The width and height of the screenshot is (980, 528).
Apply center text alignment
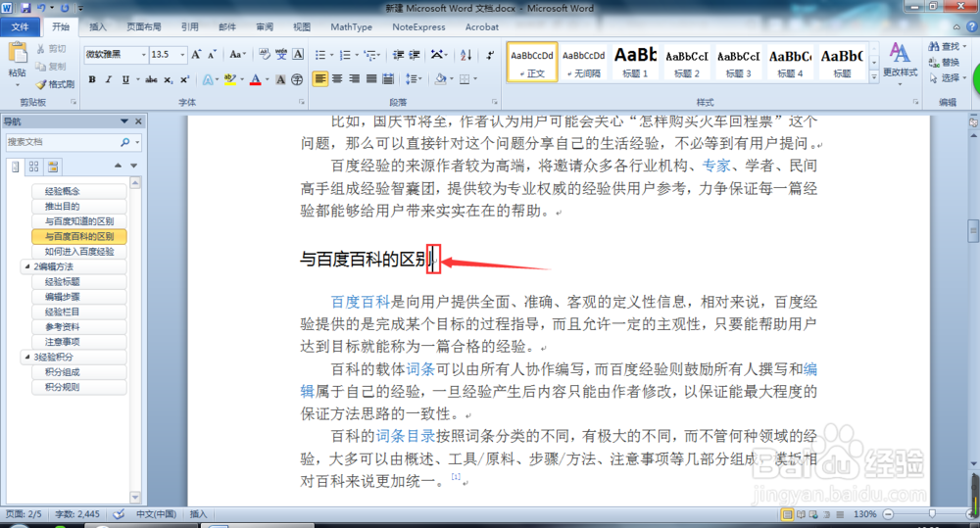click(337, 79)
